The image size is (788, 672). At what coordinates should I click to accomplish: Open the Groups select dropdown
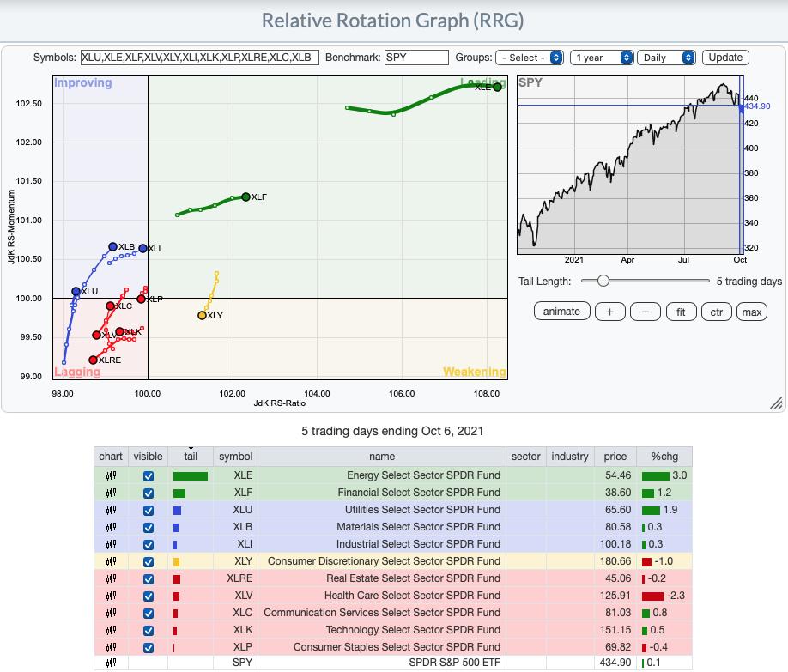click(x=530, y=58)
